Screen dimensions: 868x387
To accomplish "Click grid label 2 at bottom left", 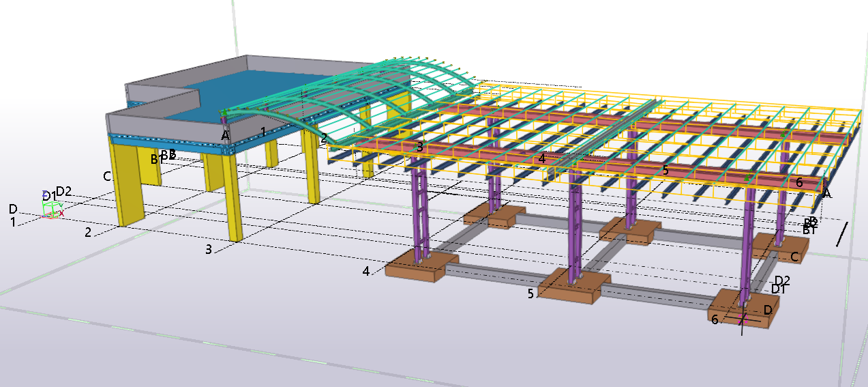I will [88, 233].
